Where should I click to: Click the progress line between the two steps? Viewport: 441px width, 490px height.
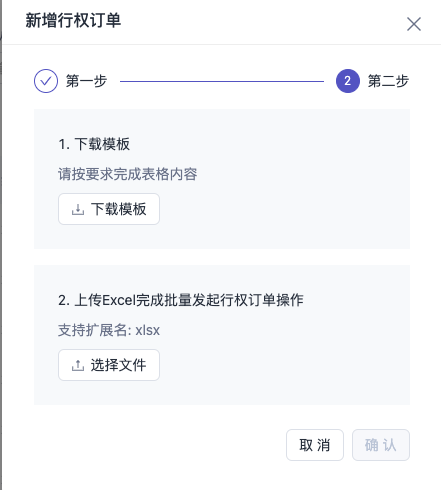tap(222, 81)
